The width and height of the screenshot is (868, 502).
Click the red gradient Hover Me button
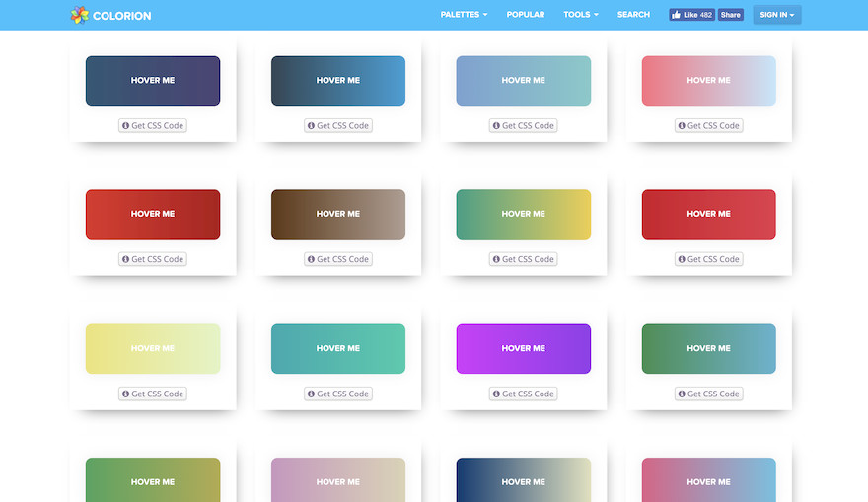coord(153,214)
